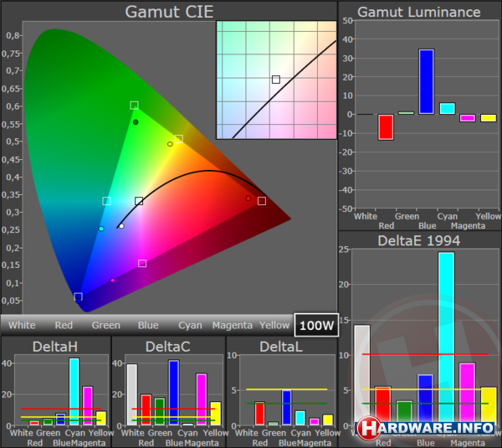
Task: Click the green bar in DeltaE 1994 chart
Action: (404, 413)
